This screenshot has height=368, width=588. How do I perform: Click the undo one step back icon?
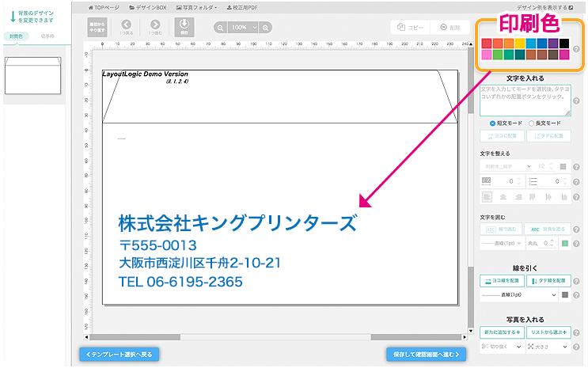click(x=127, y=28)
